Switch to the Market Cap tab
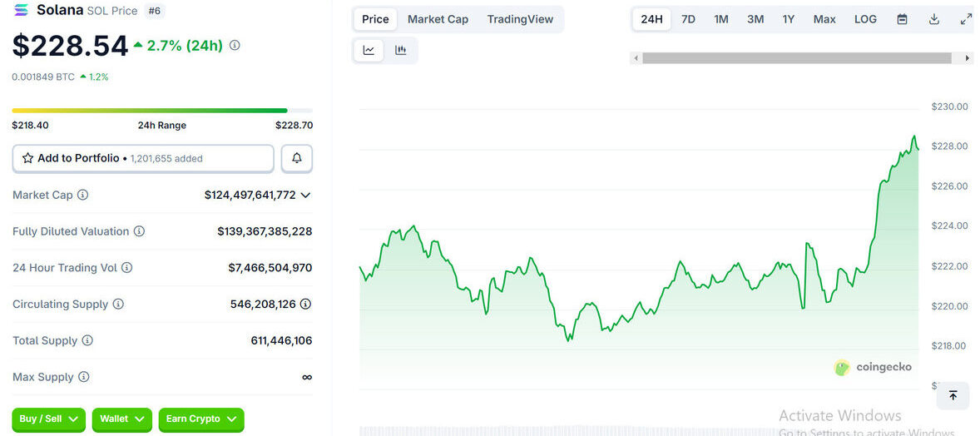This screenshot has height=436, width=980. [438, 19]
